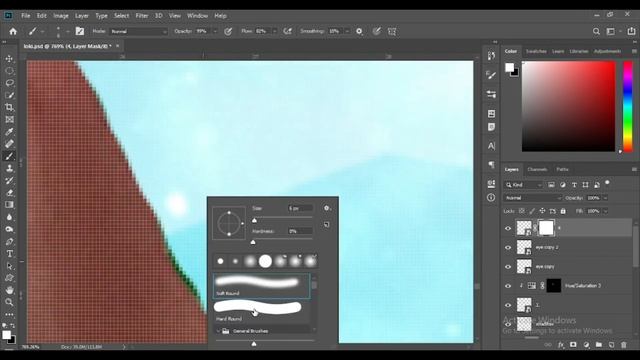Open the Opacity slider dropdown in options bar

pyautogui.click(x=215, y=31)
